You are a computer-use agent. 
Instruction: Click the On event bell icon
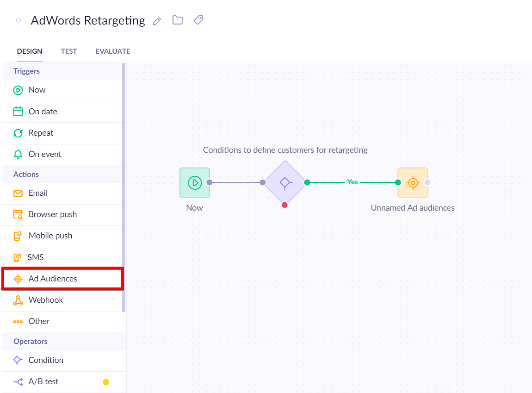pos(18,155)
